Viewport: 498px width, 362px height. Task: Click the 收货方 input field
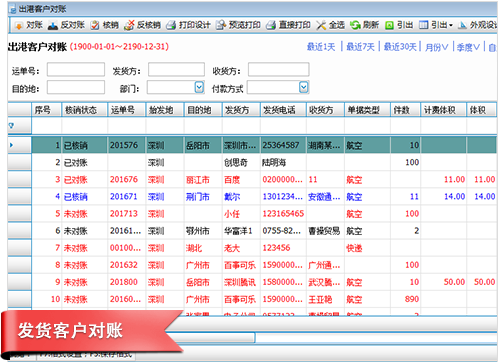(x=278, y=70)
